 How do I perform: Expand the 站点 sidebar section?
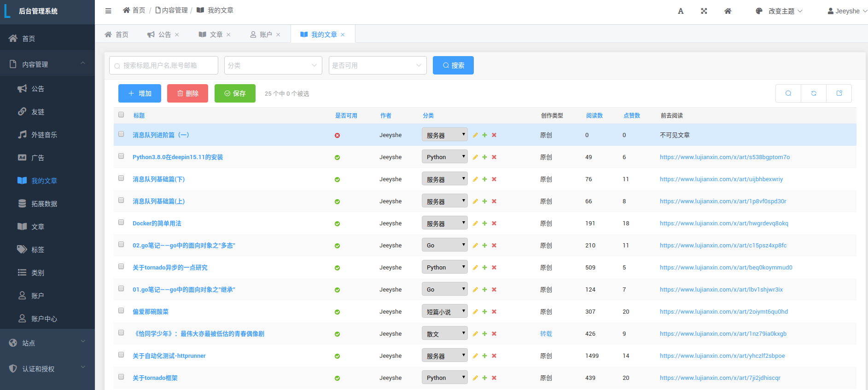47,343
